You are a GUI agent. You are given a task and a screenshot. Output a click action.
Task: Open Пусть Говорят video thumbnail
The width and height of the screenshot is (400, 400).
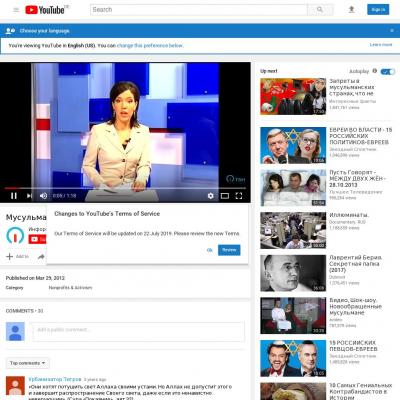click(x=293, y=188)
